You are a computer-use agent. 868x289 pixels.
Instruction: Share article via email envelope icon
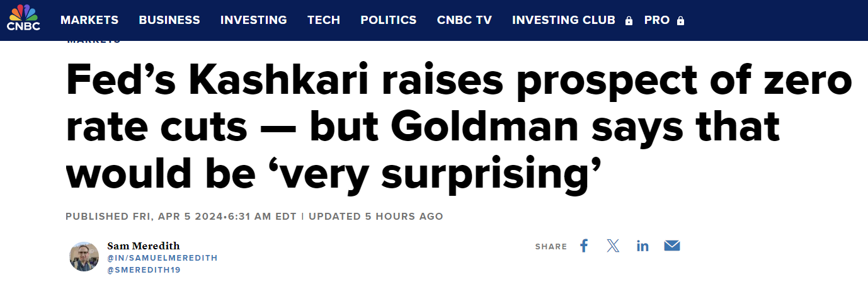coord(672,246)
